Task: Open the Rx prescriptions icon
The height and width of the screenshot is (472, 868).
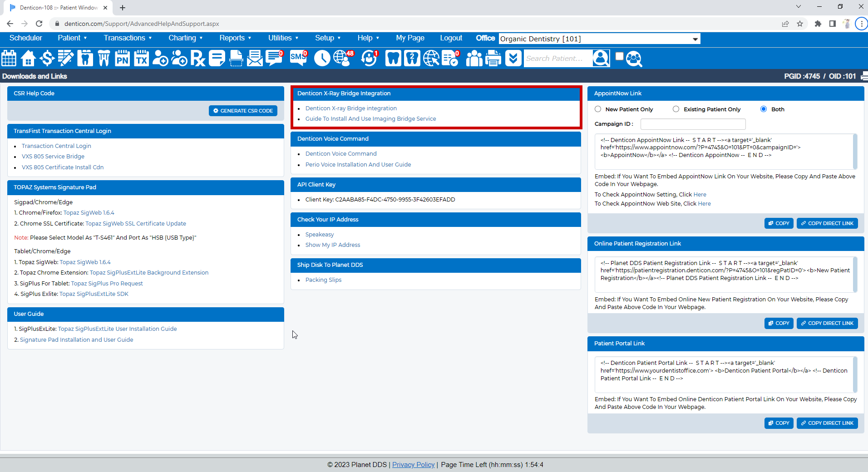Action: click(x=198, y=58)
